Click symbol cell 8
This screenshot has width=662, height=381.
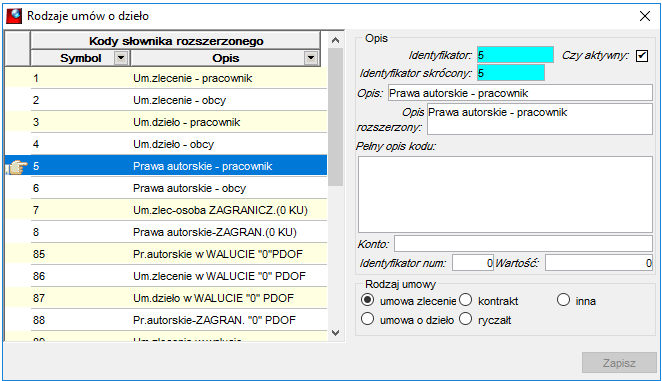(80, 232)
